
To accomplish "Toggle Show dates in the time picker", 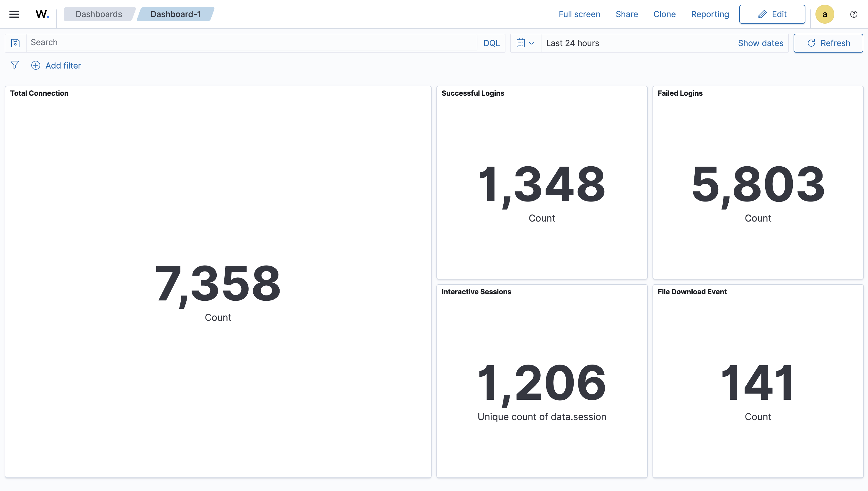I will point(761,43).
